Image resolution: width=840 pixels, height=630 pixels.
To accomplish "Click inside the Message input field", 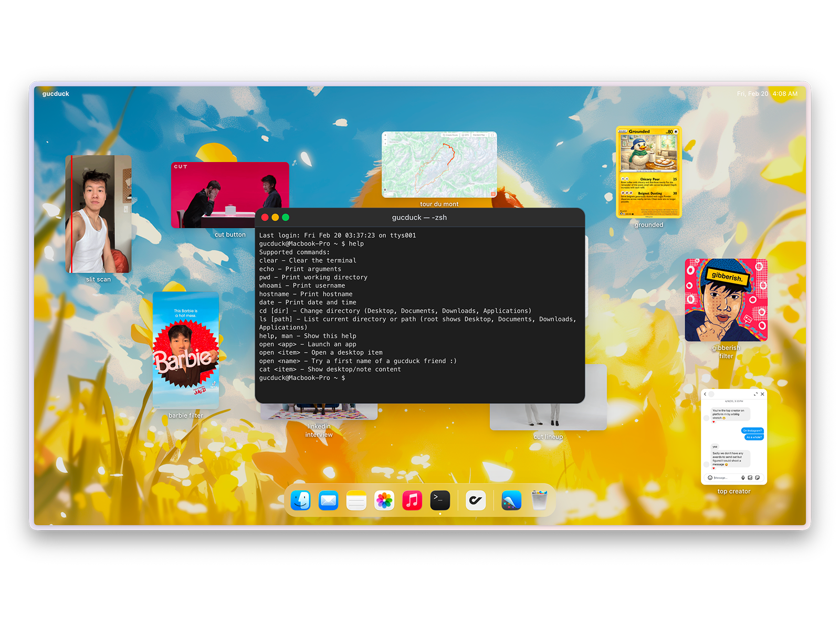I will [723, 478].
